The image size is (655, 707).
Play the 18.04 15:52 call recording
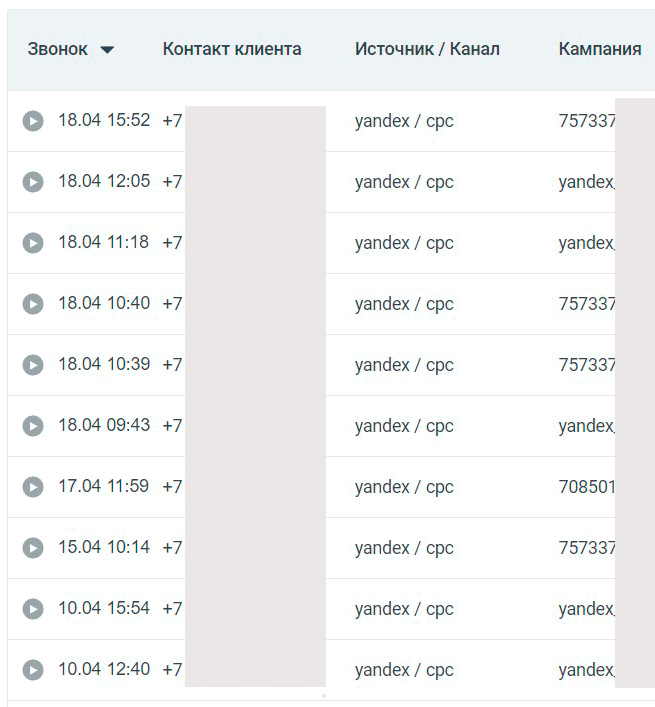coord(33,121)
